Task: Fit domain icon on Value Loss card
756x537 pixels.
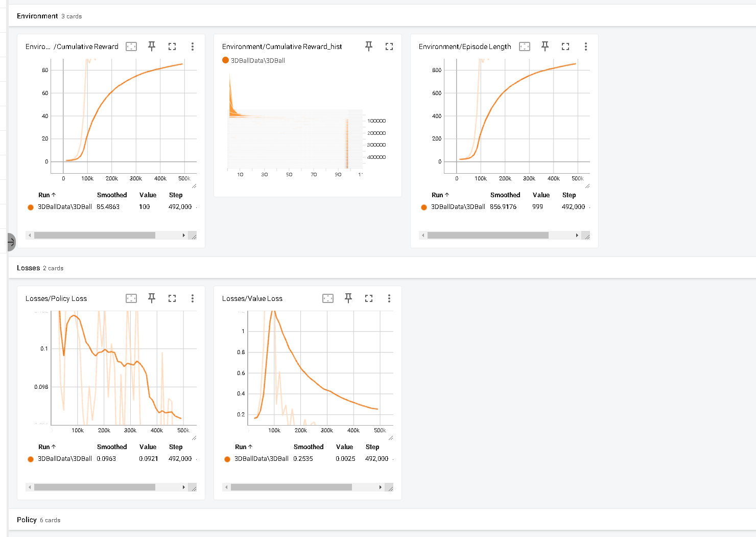Action: (x=328, y=298)
